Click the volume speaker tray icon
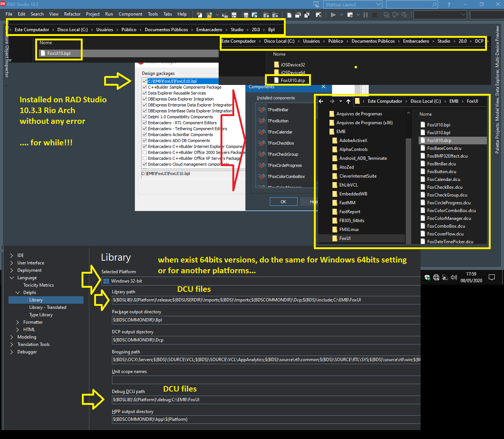This screenshot has width=504, height=439. (454, 277)
